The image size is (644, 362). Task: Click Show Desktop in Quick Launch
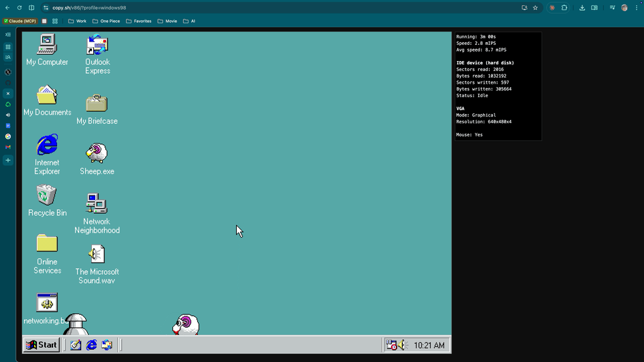[76, 345]
